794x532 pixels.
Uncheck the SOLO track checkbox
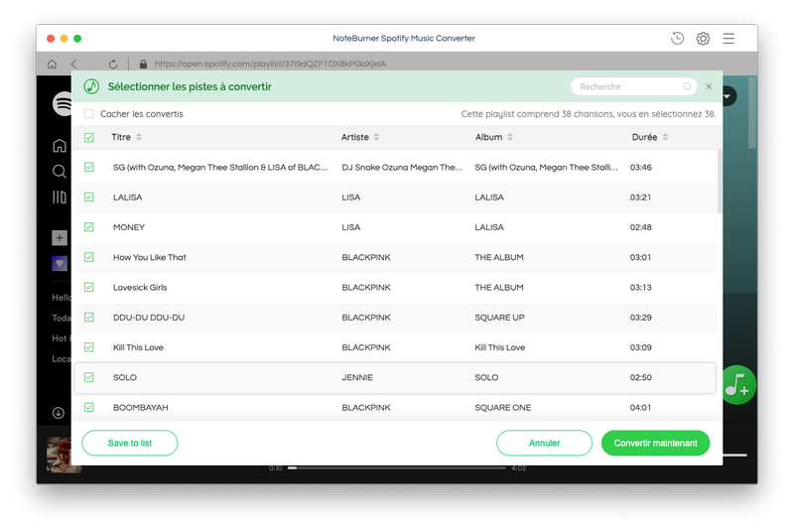pos(89,377)
